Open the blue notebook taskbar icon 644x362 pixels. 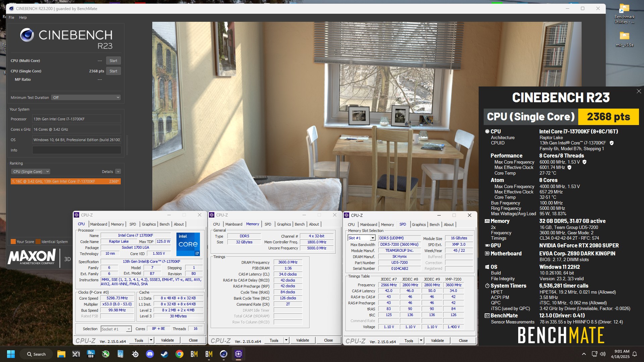pyautogui.click(x=120, y=354)
